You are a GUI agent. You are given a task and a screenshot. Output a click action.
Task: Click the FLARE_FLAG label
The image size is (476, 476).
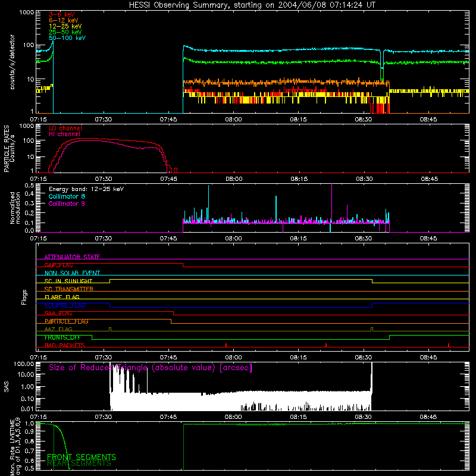(62, 297)
